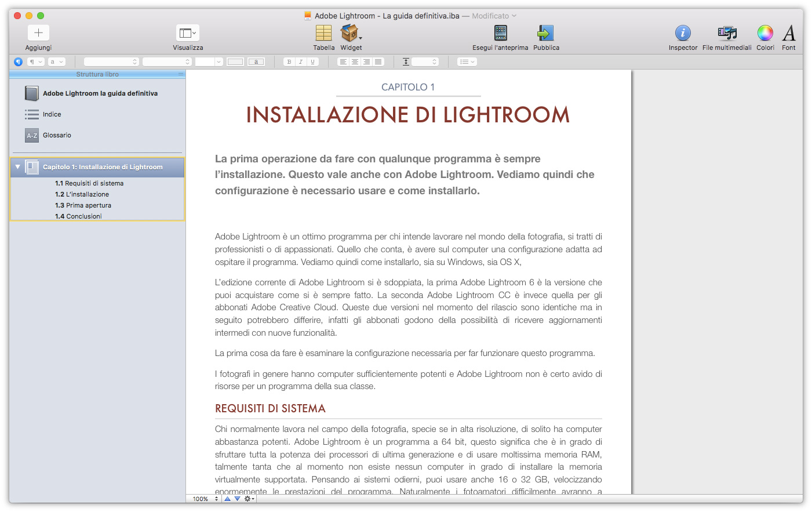
Task: Open the list style dropdown
Action: pyautogui.click(x=467, y=61)
